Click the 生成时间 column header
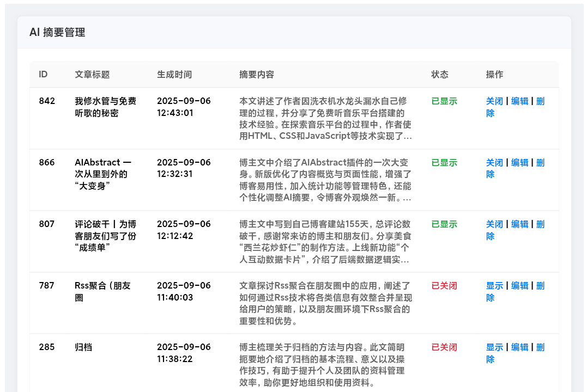Viewport: 587px width, 392px height. pyautogui.click(x=174, y=75)
